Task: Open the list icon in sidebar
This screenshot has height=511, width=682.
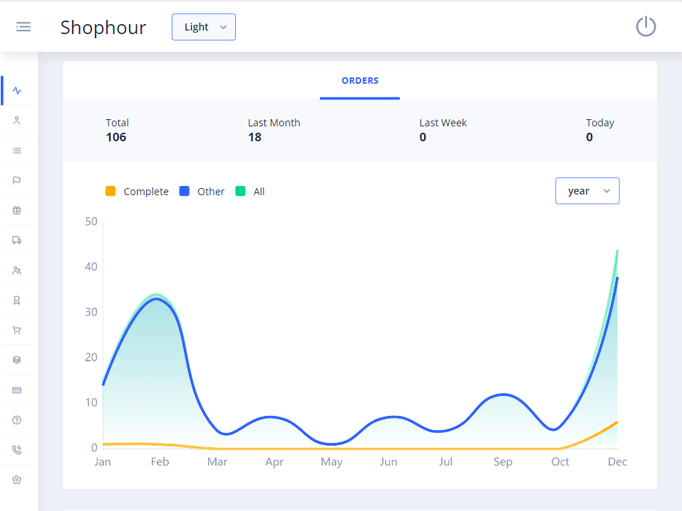Action: point(17,151)
